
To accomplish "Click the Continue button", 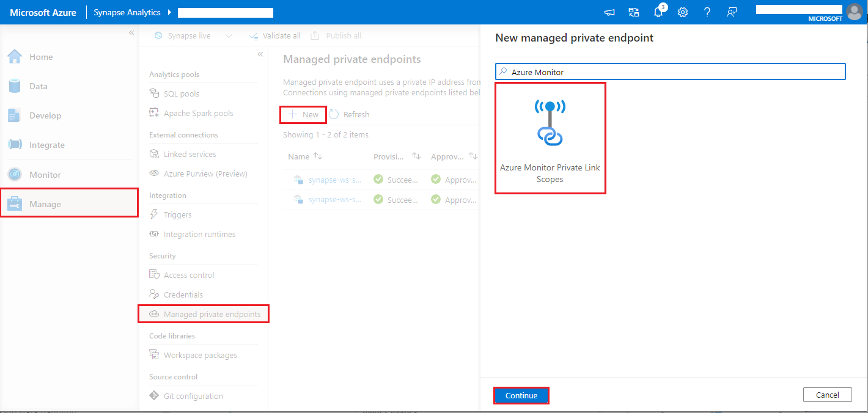I will 521,395.
